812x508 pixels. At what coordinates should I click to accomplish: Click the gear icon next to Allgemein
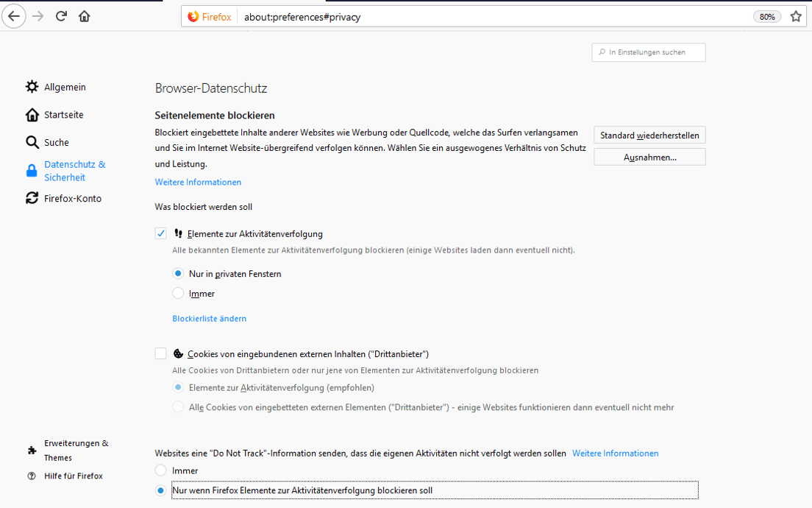pyautogui.click(x=32, y=87)
